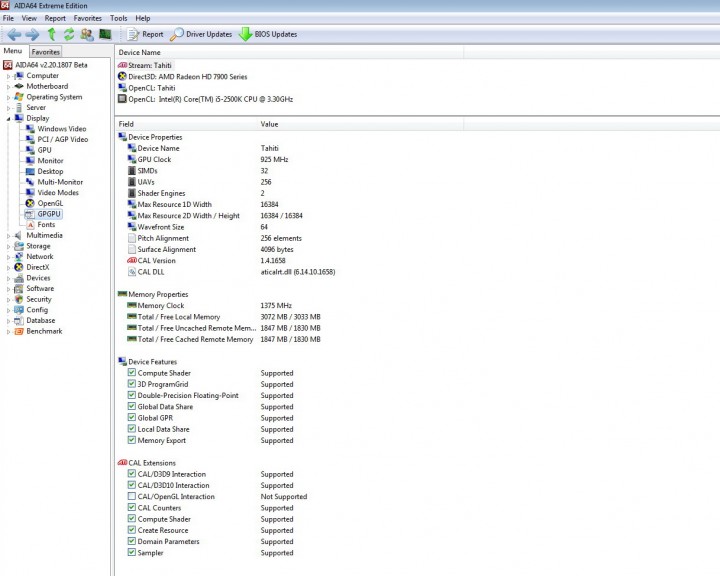Toggle the CAL/D3D9 Interaction checkbox

[x=132, y=474]
